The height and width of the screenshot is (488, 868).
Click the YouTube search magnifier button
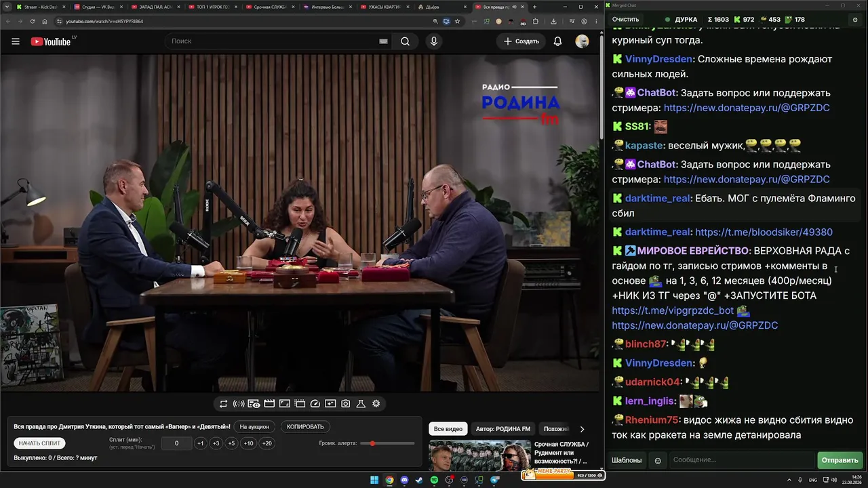pos(405,41)
